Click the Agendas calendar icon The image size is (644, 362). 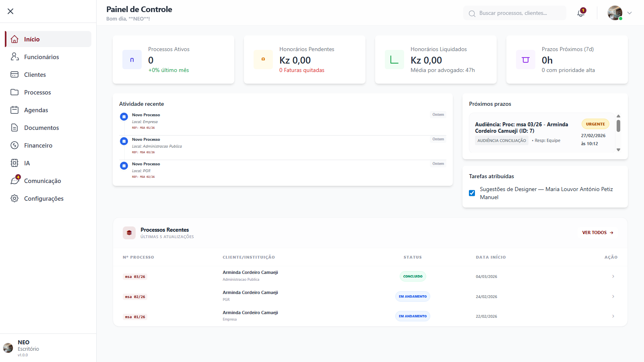(14, 110)
